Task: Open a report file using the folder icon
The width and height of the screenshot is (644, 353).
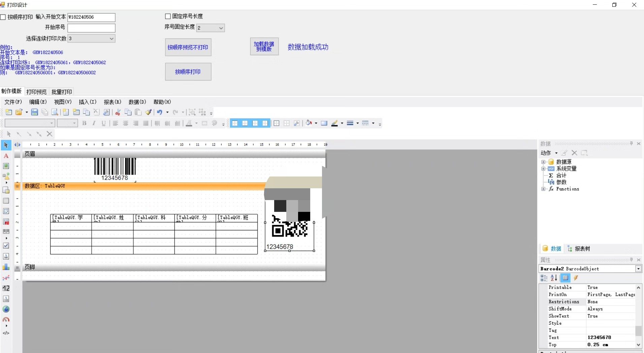Action: pyautogui.click(x=19, y=113)
